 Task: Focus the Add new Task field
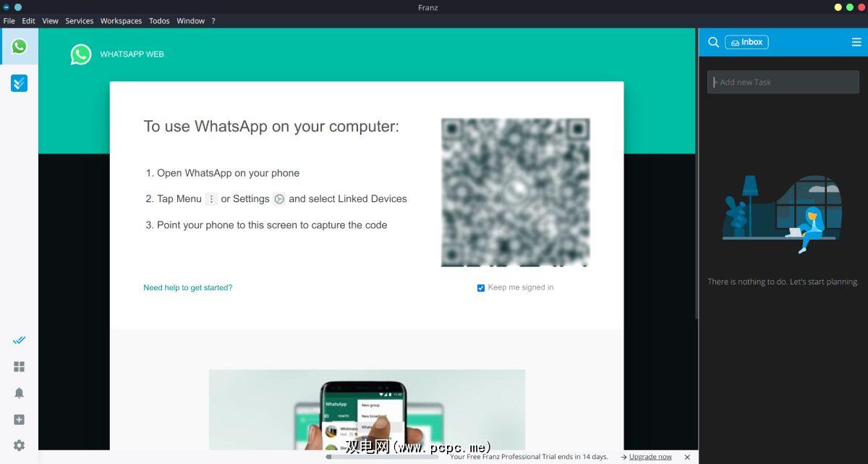click(x=783, y=82)
